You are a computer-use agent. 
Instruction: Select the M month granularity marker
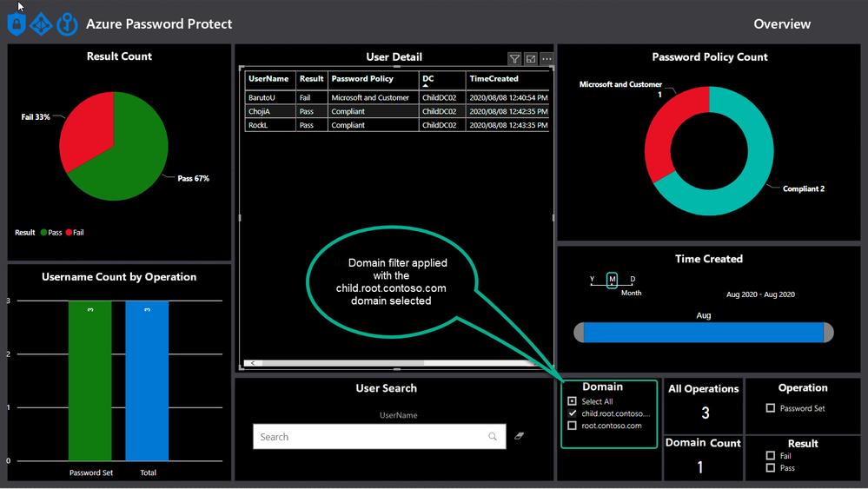point(612,280)
